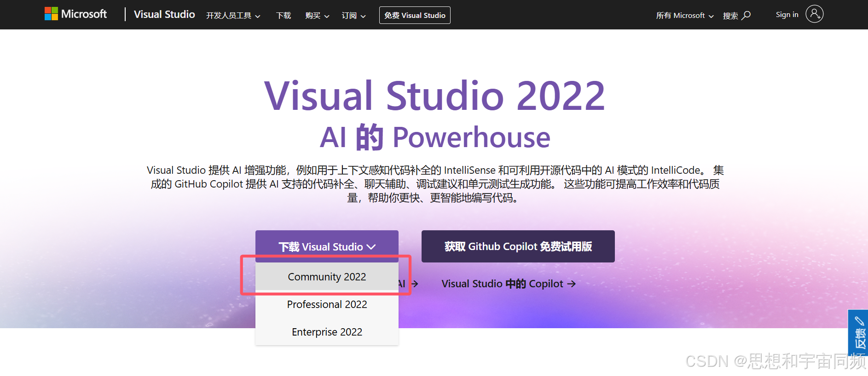Select Professional 2022 from the download list
The height and width of the screenshot is (376, 868).
[327, 304]
